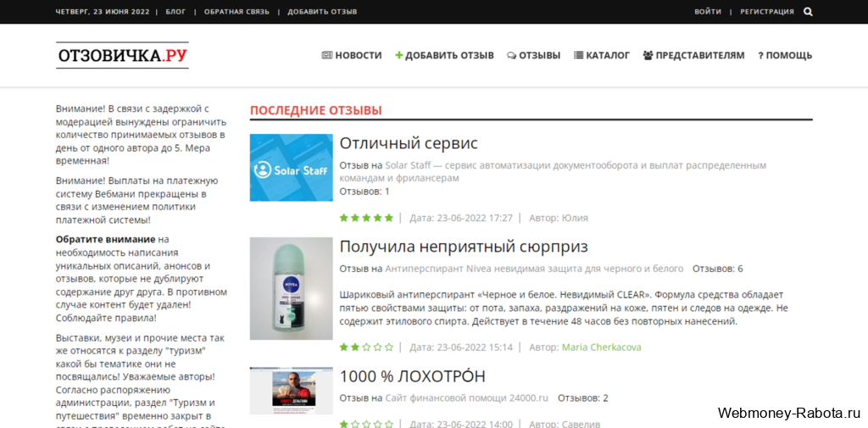The image size is (868, 428).
Task: Open the Регистрация page
Action: coord(767,12)
